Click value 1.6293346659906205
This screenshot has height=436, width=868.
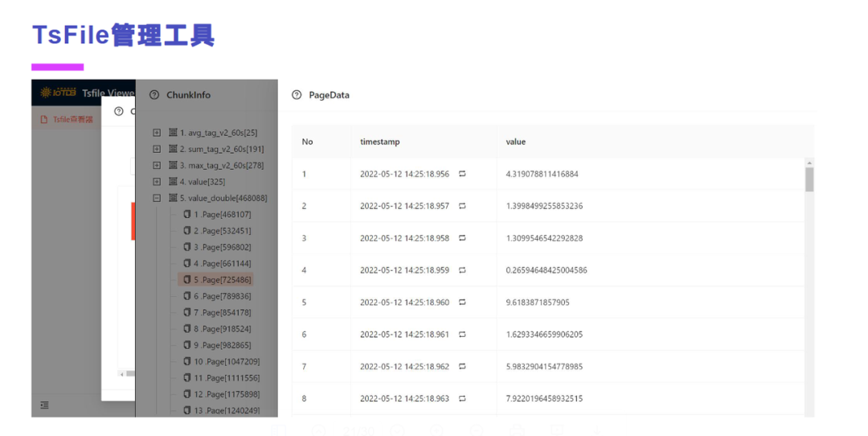[544, 335]
